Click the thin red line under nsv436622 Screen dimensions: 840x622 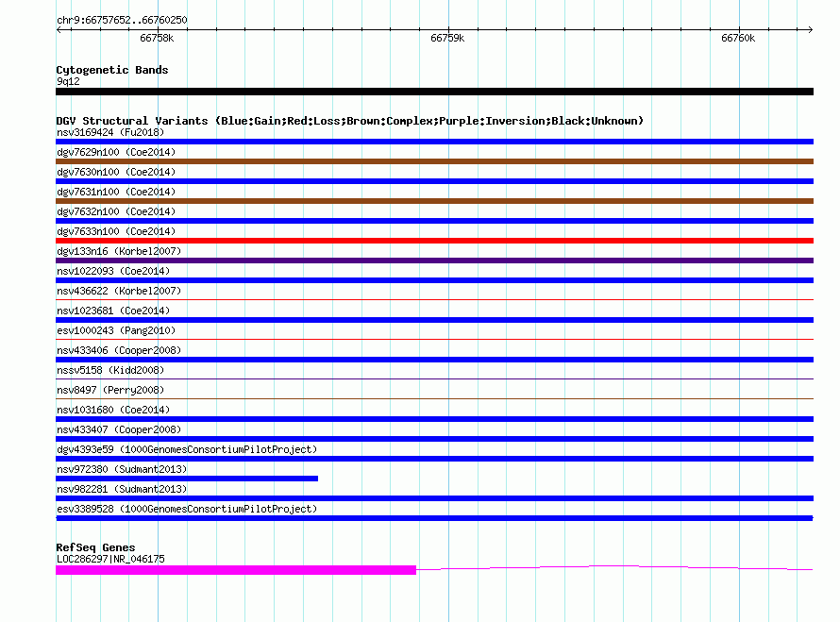[x=434, y=299]
